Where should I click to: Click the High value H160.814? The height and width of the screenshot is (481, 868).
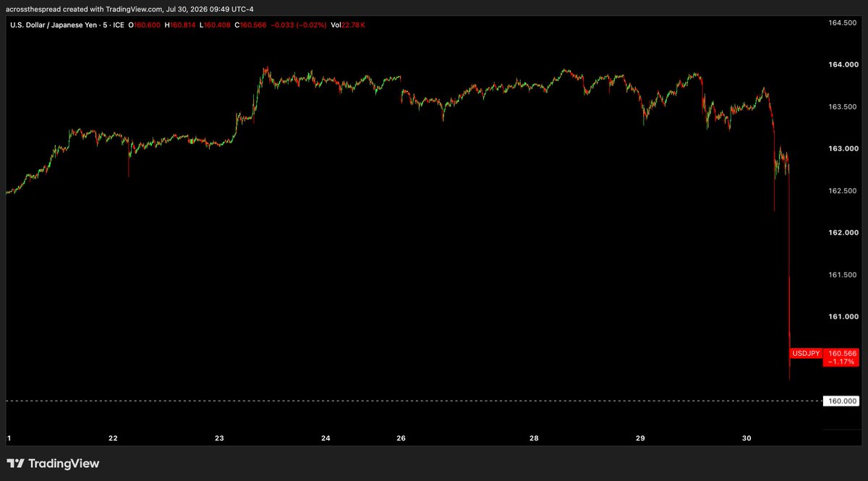point(180,26)
